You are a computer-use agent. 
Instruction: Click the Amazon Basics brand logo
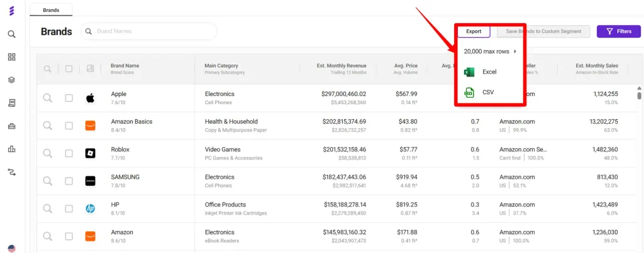pos(91,126)
